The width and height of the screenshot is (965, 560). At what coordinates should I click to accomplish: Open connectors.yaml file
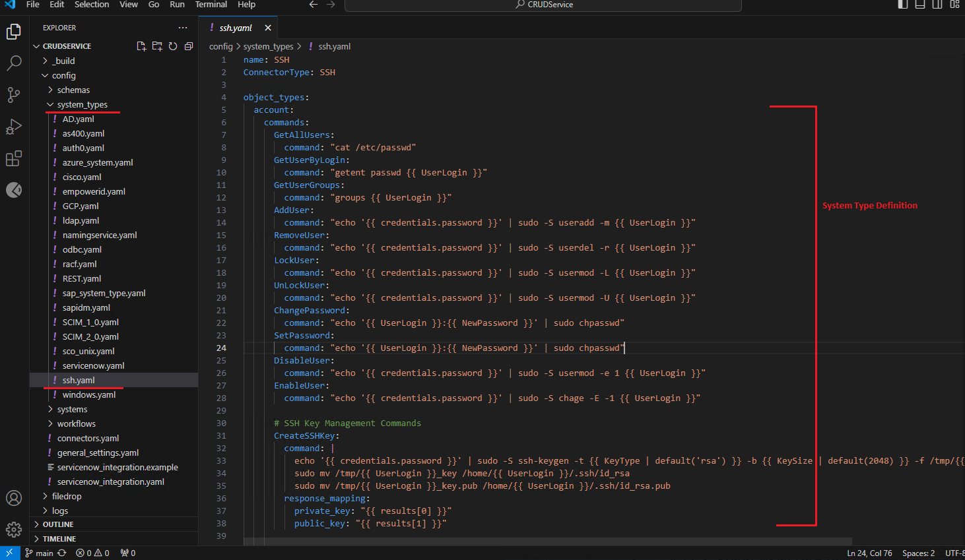coord(114,438)
